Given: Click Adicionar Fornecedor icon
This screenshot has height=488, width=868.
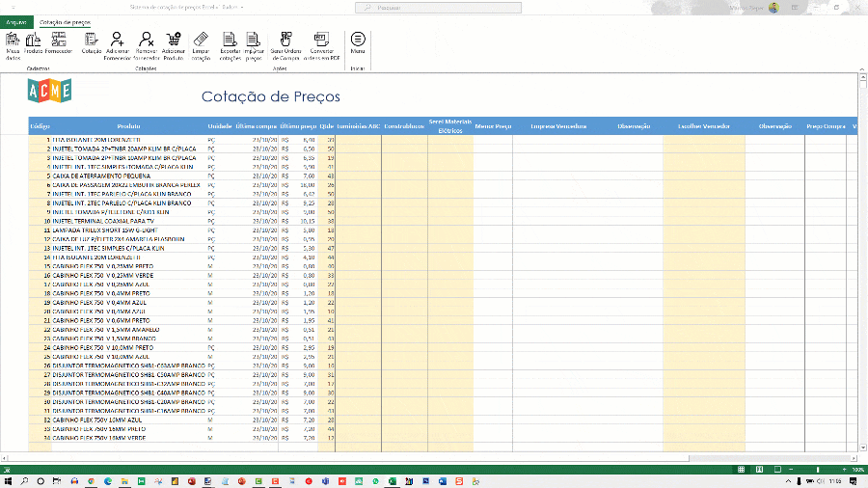Looking at the screenshot, I should 117,45.
